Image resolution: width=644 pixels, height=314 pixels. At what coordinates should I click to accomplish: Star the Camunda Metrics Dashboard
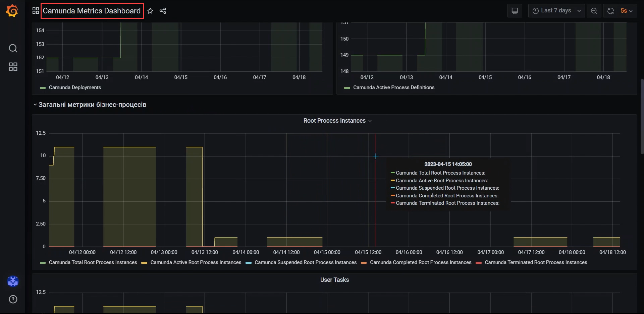tap(150, 11)
